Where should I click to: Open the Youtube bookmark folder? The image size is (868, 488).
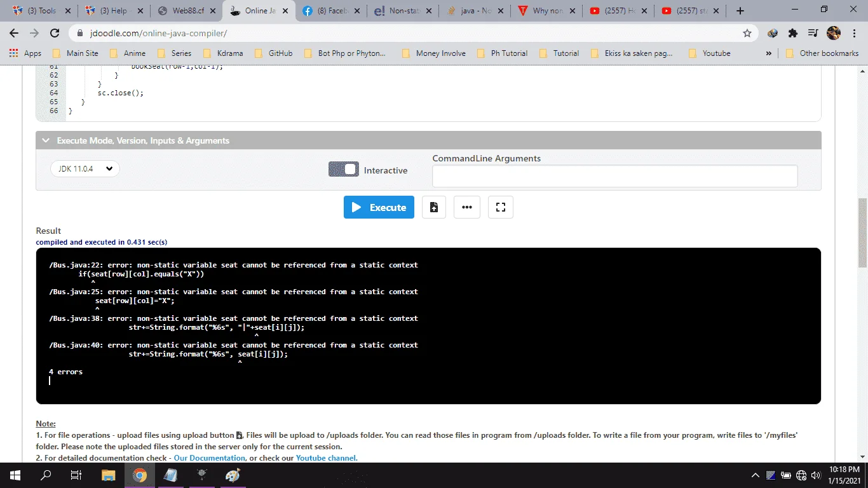click(709, 53)
